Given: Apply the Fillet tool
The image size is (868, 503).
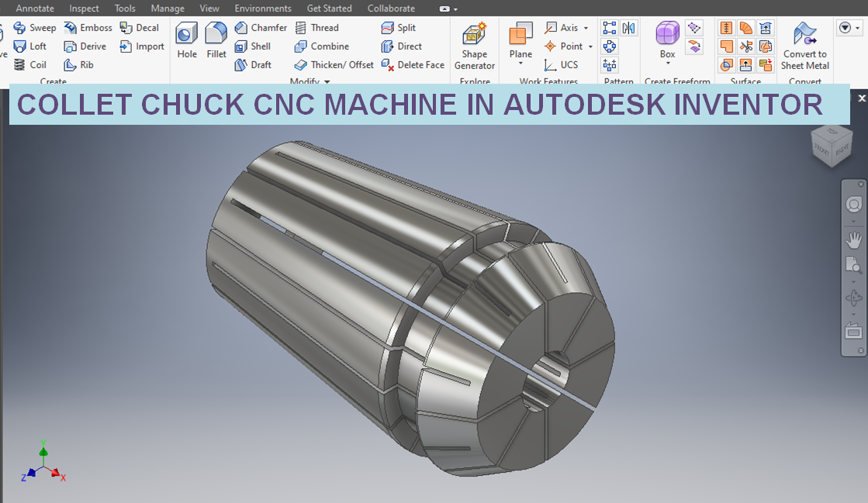Looking at the screenshot, I should pos(216,40).
